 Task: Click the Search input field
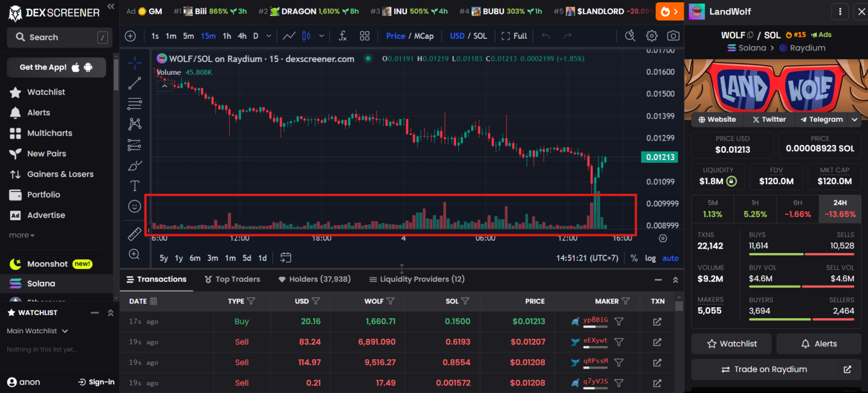[x=60, y=37]
